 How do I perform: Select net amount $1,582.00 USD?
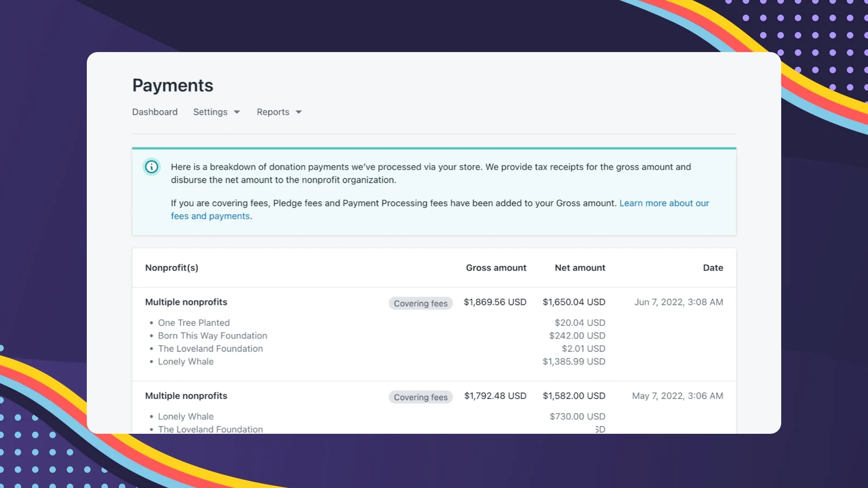[x=574, y=396]
